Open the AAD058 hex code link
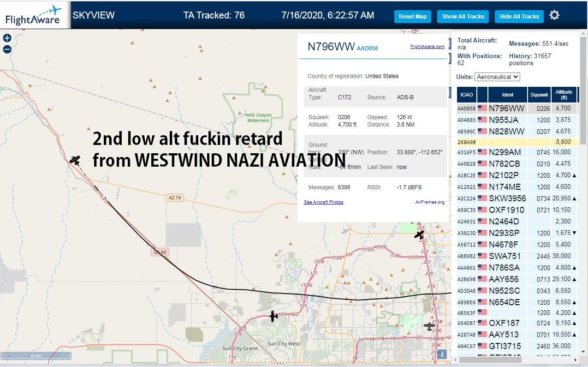 pos(367,48)
